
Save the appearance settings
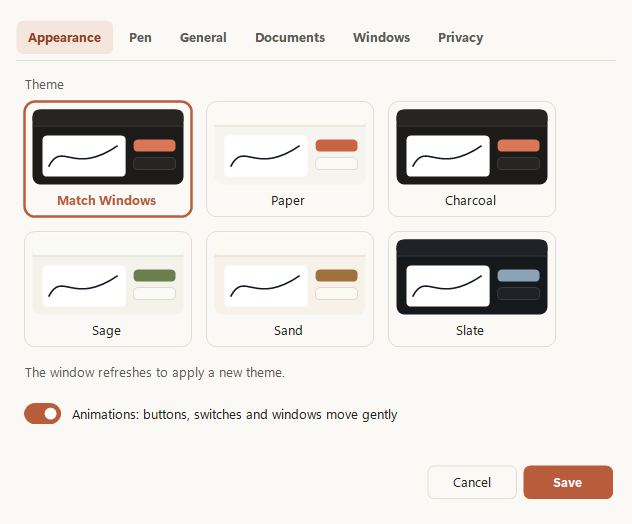point(568,482)
